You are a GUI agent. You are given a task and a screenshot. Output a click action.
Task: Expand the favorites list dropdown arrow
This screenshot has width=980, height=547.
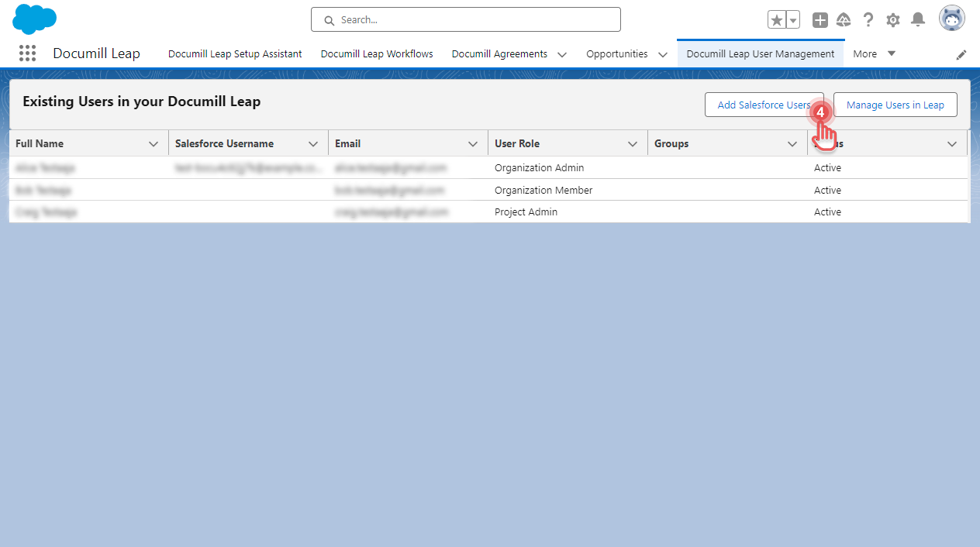tap(793, 20)
